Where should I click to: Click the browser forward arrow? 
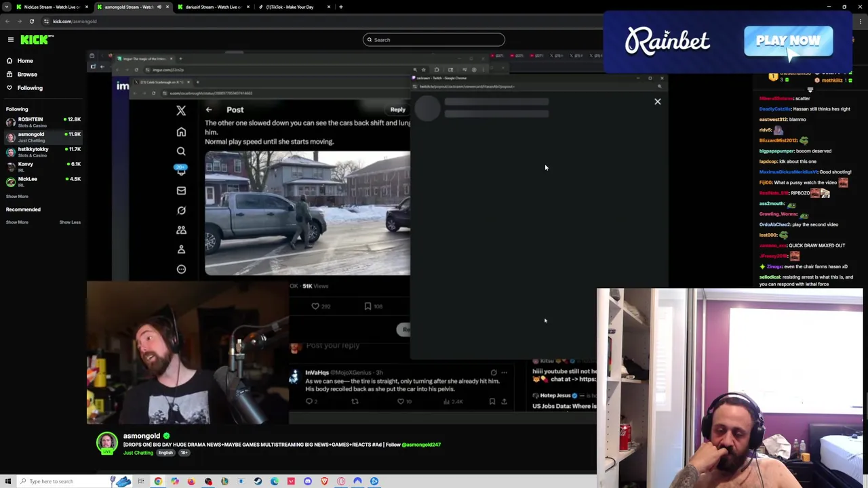pos(20,21)
